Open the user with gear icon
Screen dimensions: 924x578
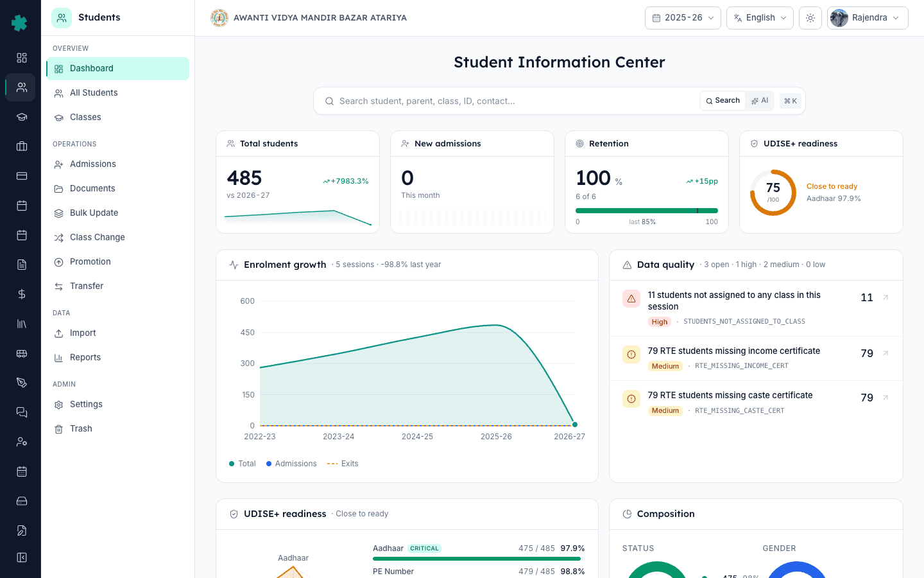(x=22, y=442)
